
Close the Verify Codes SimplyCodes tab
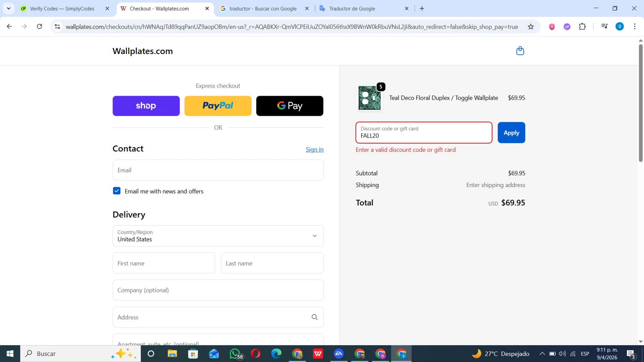[x=107, y=9]
